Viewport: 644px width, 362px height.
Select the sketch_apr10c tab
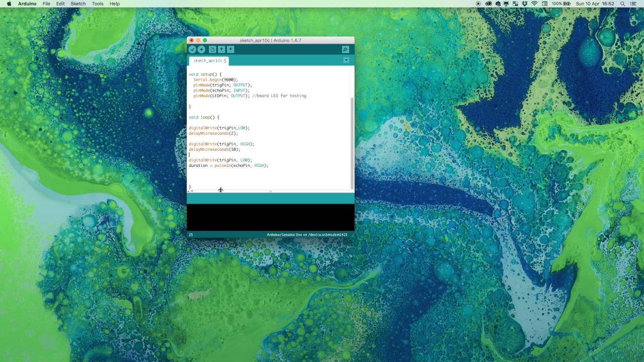pyautogui.click(x=209, y=60)
